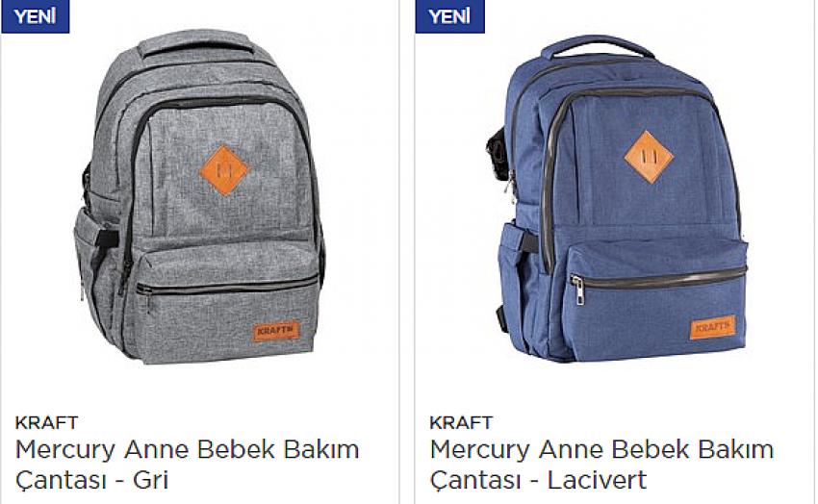Click the top handle of the gray backpack
Viewport: 818px width, 504px height.
(195, 41)
